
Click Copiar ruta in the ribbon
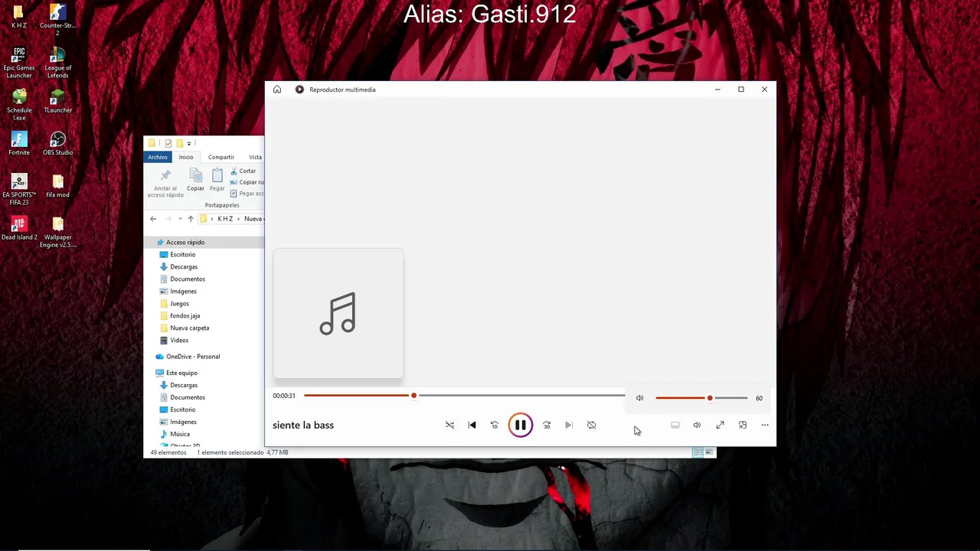click(247, 182)
